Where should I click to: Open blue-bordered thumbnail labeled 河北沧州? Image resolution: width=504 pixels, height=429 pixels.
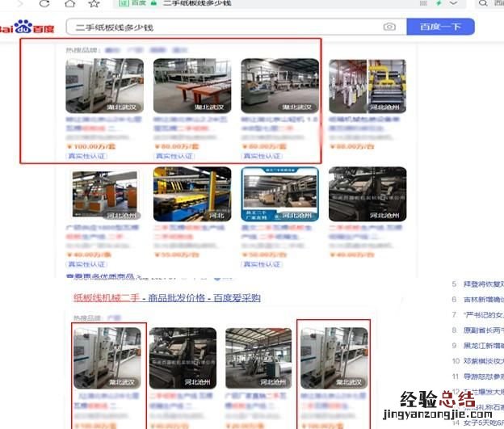point(279,194)
